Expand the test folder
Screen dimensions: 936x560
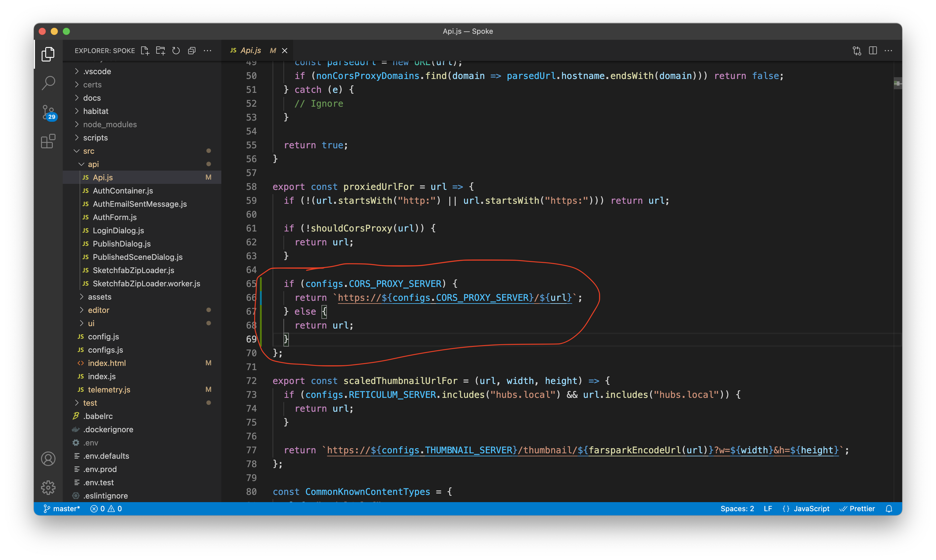pos(142,403)
